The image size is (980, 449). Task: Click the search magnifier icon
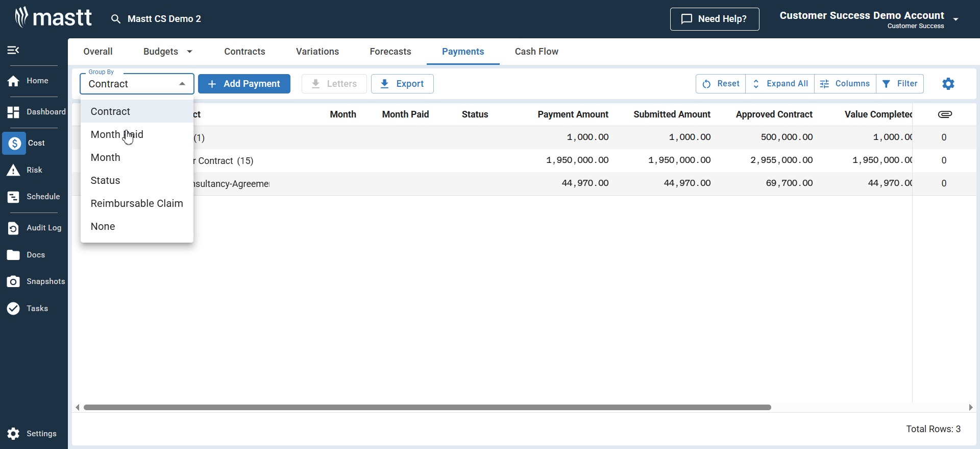tap(116, 19)
